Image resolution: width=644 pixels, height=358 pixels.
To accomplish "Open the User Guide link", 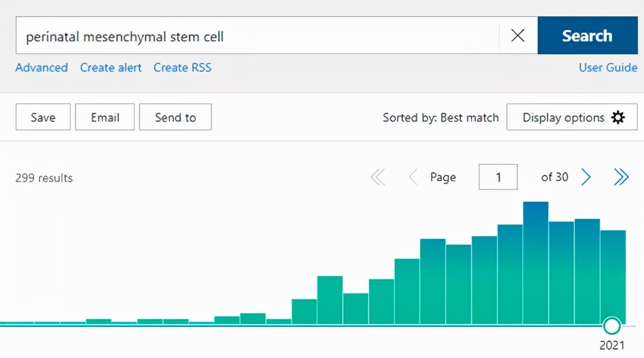I will click(608, 68).
